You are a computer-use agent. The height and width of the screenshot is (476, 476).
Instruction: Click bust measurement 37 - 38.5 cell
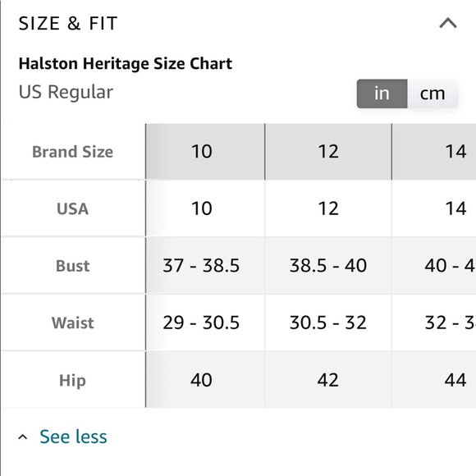pyautogui.click(x=205, y=266)
